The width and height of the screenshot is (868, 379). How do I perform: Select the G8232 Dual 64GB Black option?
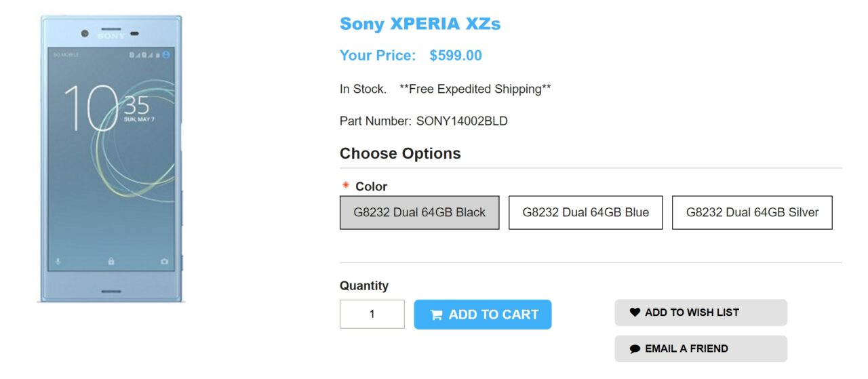pos(419,212)
